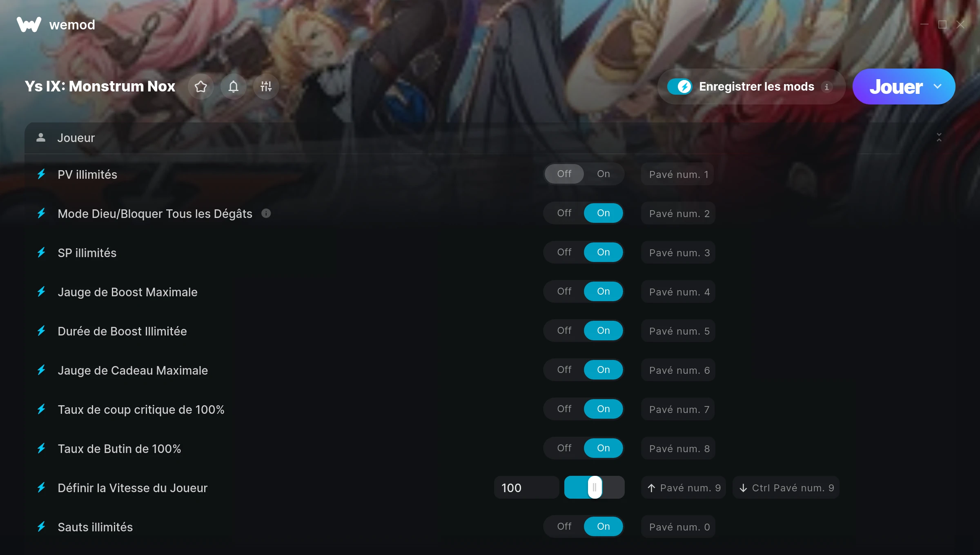
Task: Click the Jouer button
Action: 895,87
